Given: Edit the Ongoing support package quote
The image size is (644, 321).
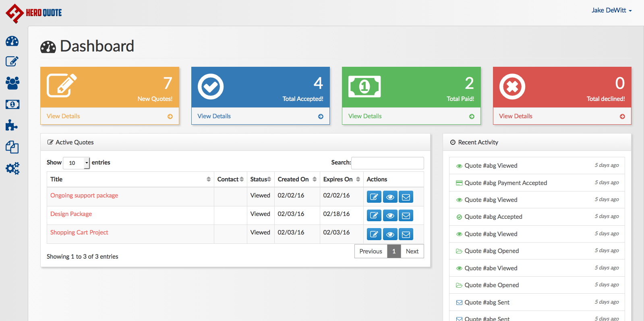Looking at the screenshot, I should (374, 197).
